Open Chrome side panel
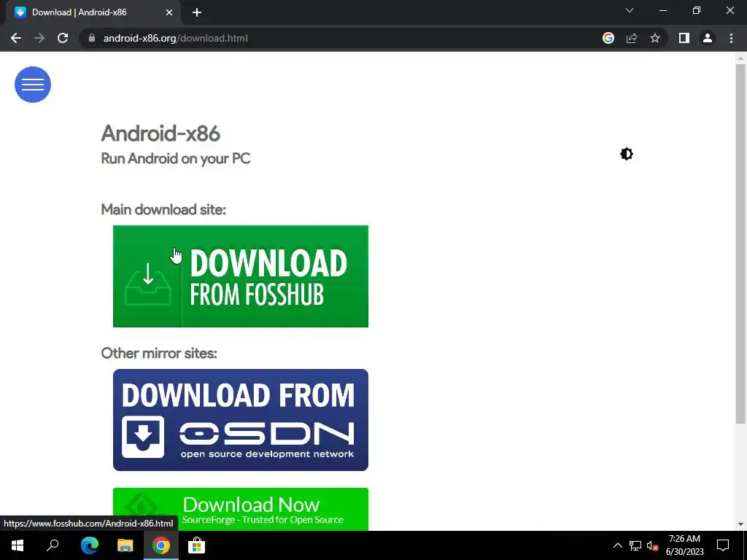This screenshot has width=747, height=560. [684, 38]
